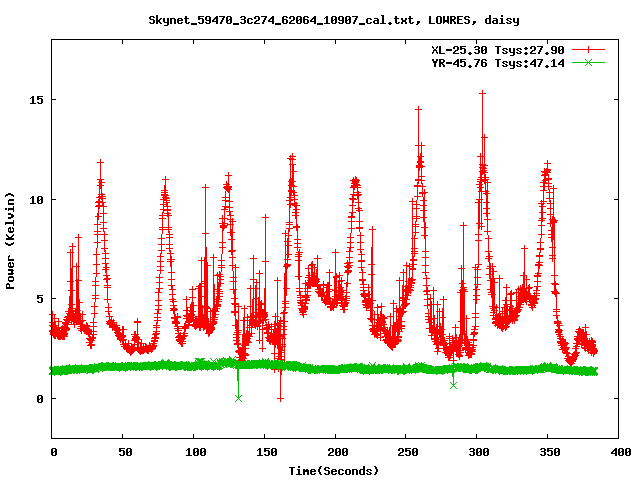Select the XL-25.30 Tsys:27.90 legend entry

[x=518, y=50]
